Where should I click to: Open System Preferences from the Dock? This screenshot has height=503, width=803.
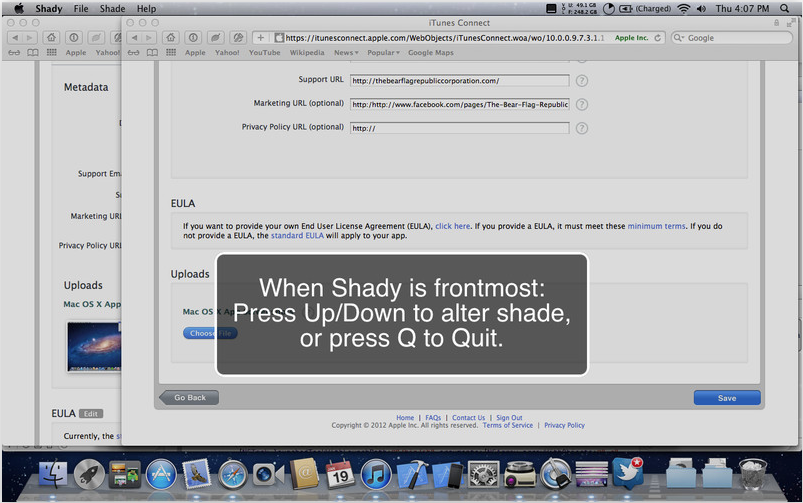point(483,473)
